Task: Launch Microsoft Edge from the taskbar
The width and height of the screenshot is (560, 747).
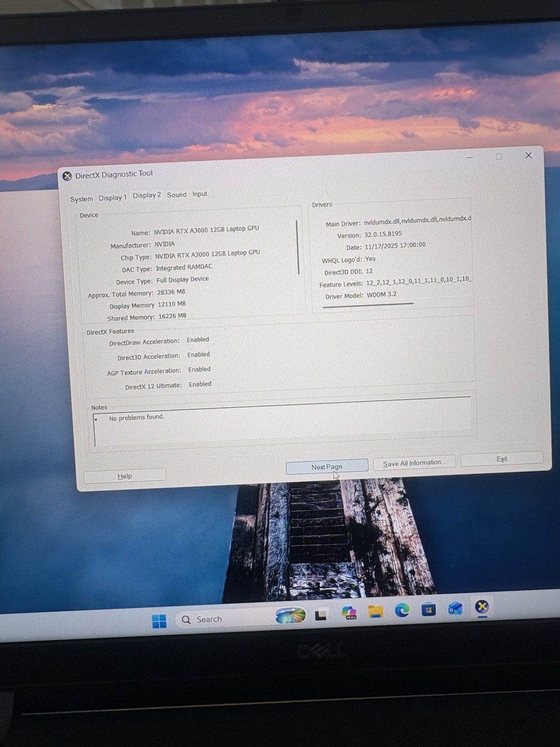Action: [x=402, y=610]
